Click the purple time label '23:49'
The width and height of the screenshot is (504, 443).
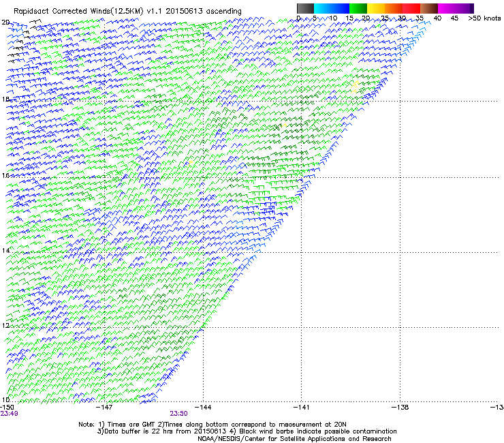(x=9, y=414)
